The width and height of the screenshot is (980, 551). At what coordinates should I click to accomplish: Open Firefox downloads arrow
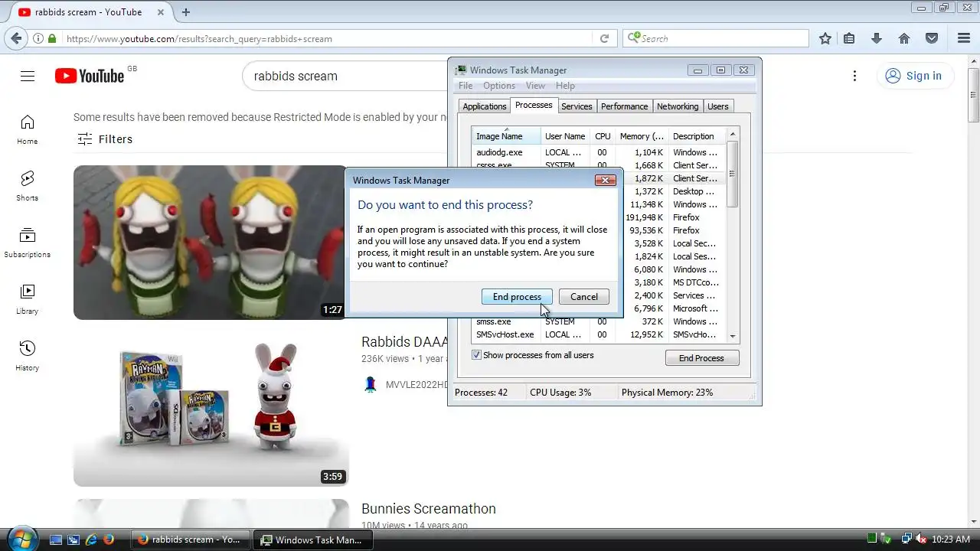click(877, 38)
